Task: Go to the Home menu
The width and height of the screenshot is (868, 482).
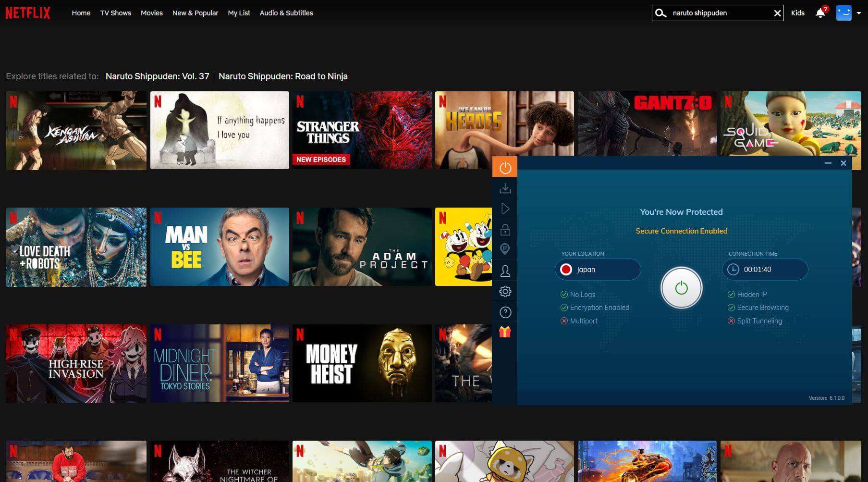Action: pyautogui.click(x=81, y=13)
